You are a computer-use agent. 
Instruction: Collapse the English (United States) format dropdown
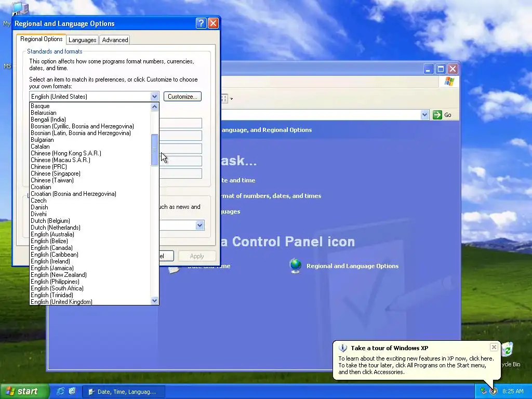click(x=154, y=96)
